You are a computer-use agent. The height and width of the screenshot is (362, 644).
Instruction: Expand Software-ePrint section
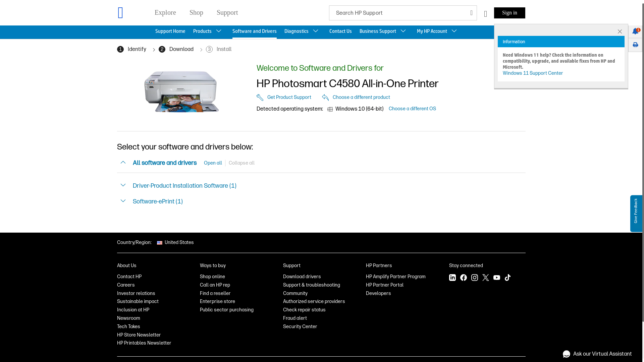pyautogui.click(x=123, y=201)
